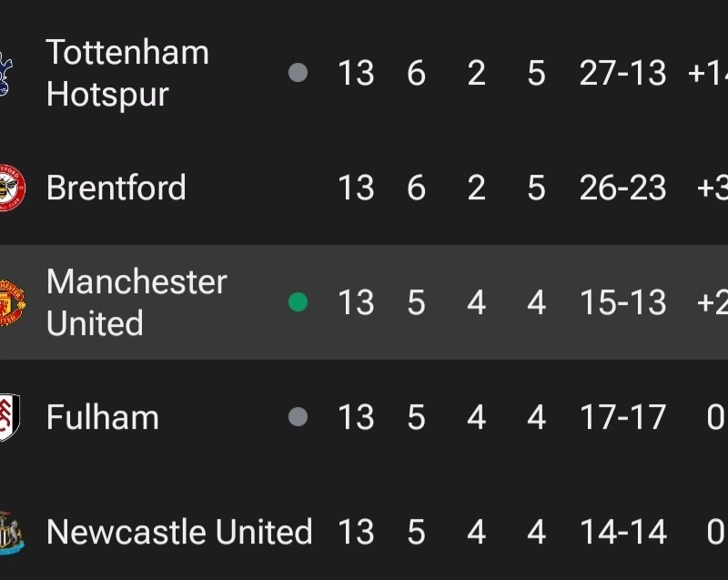Click Tottenham's 27-13 goals score

tap(622, 74)
